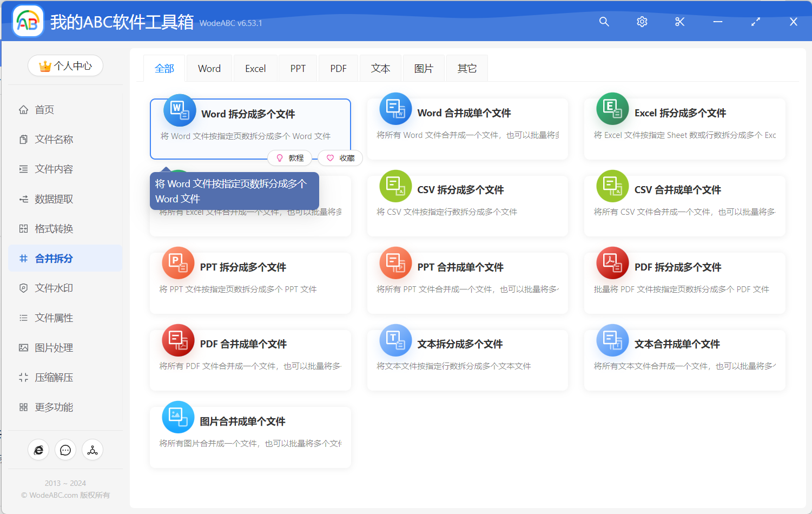Switch to the PDF tab
Image resolution: width=812 pixels, height=514 pixels.
tap(338, 68)
